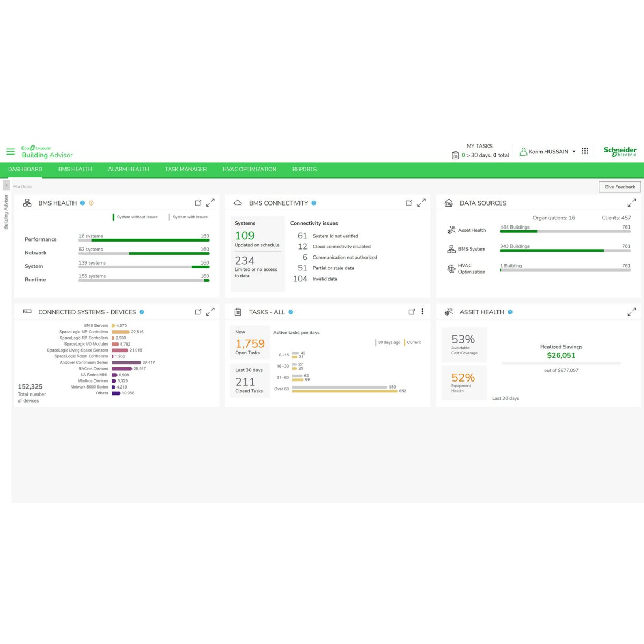Click the user profile icon for Karim HUSSAIN
The height and width of the screenshot is (644, 644).
point(523,152)
